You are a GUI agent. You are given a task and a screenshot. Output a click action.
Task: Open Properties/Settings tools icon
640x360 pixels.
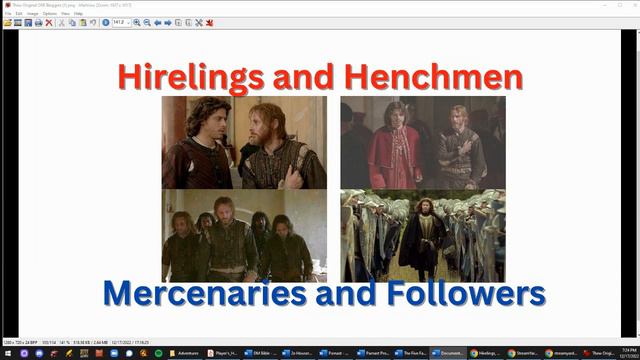199,23
